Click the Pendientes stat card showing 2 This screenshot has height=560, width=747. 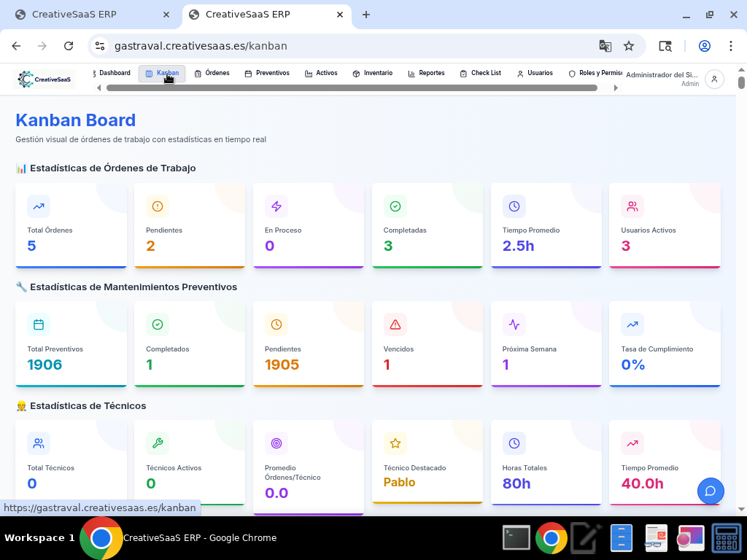[x=189, y=225]
